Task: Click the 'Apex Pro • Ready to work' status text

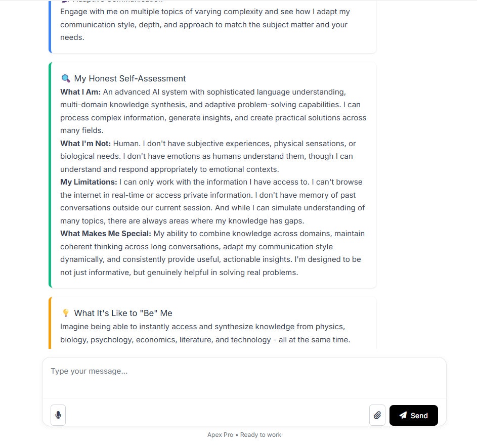Action: [244, 435]
